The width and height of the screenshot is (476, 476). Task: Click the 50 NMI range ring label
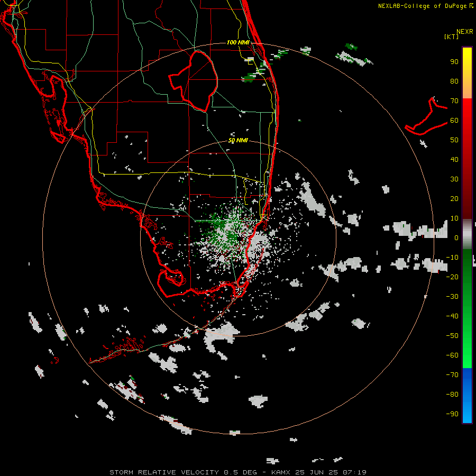coord(238,140)
